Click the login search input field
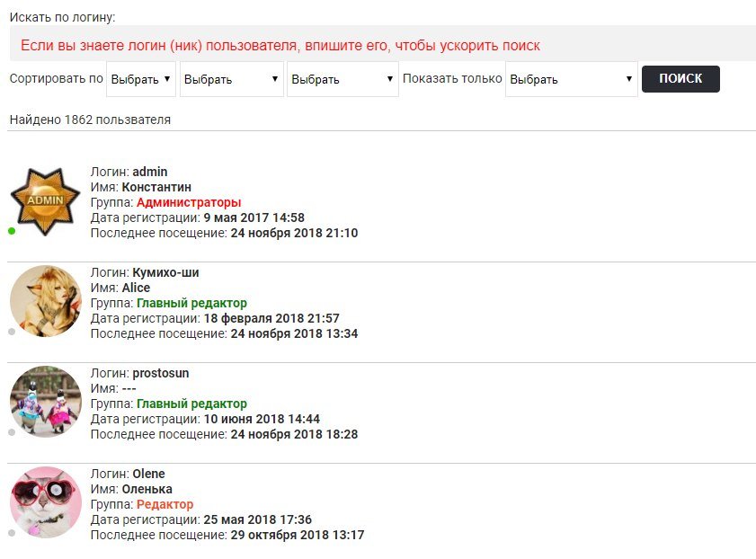 pyautogui.click(x=383, y=43)
